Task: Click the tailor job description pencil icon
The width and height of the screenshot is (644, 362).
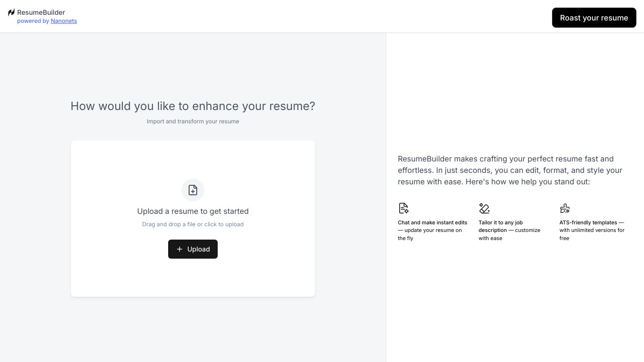Action: click(x=484, y=208)
